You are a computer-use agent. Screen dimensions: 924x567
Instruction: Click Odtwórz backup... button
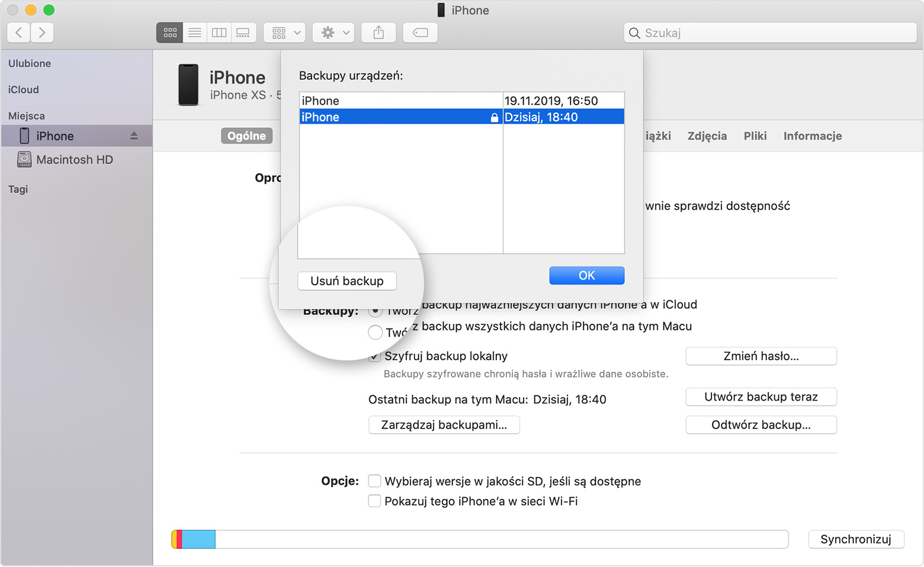pyautogui.click(x=761, y=425)
